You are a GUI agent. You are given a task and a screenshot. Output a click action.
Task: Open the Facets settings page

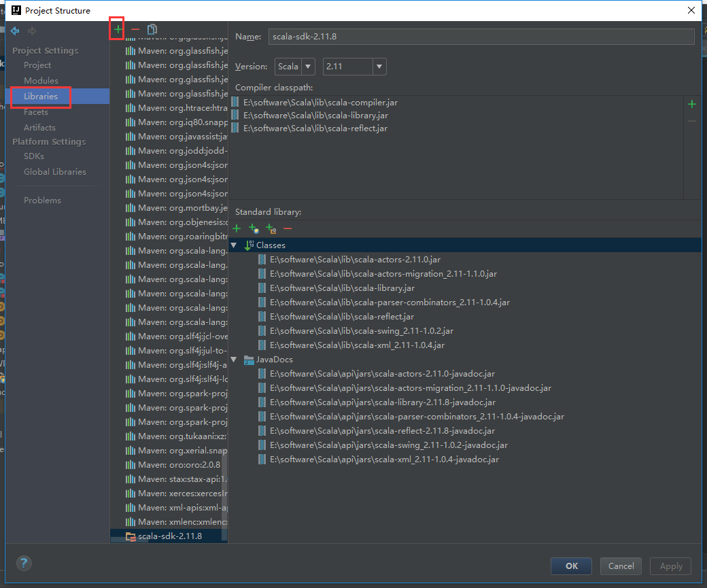[x=35, y=112]
